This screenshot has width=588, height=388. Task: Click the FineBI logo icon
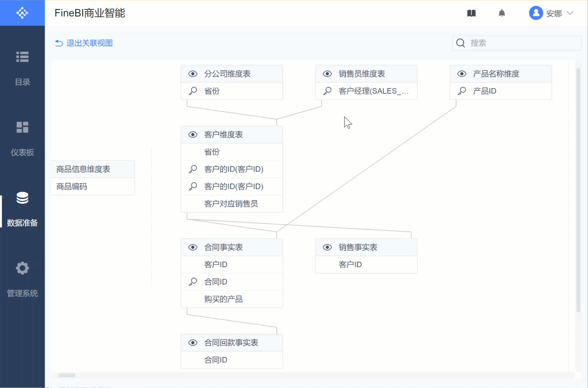pos(22,13)
